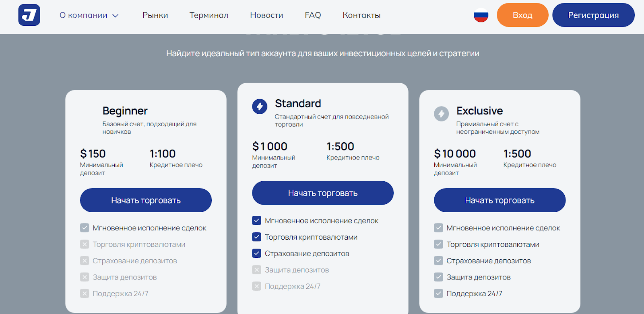The width and height of the screenshot is (644, 314).
Task: Click the Регистрация button
Action: pos(593,15)
